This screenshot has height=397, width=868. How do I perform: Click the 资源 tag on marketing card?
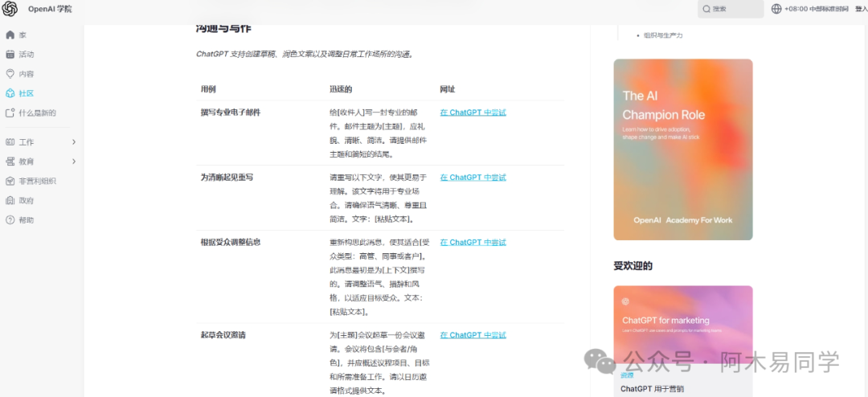[x=627, y=375]
